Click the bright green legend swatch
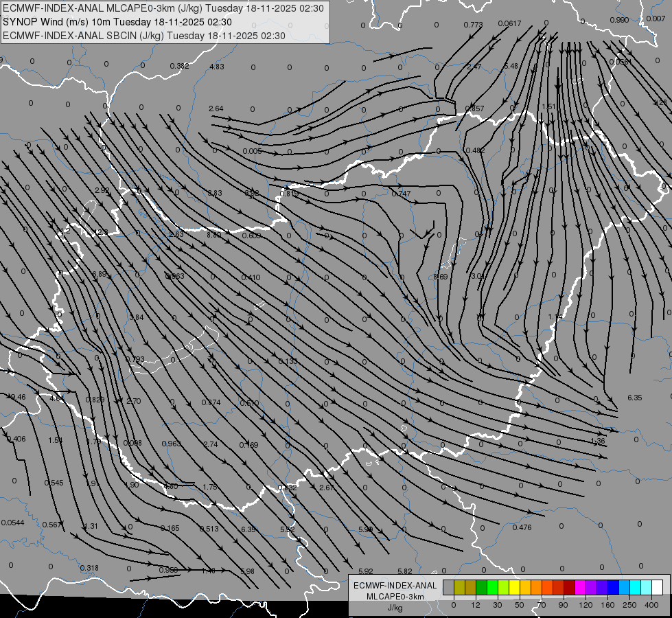This screenshot has width=672, height=618. [493, 587]
